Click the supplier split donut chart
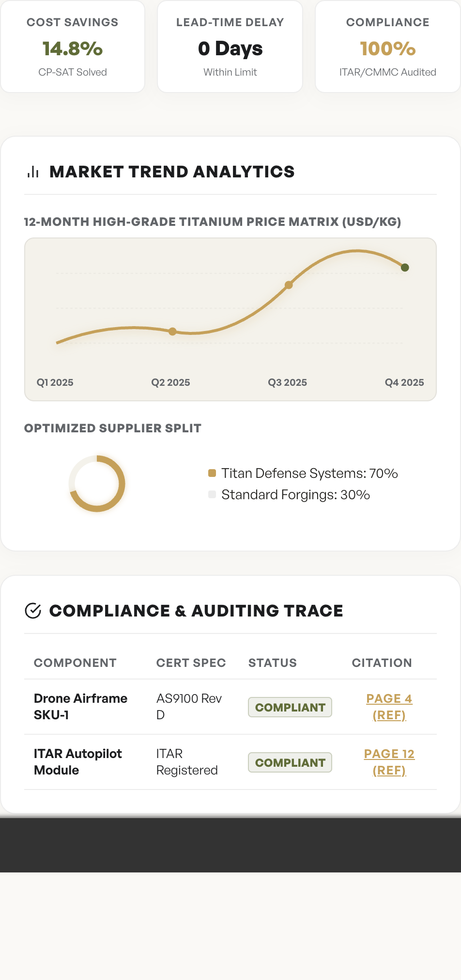The image size is (461, 980). click(x=97, y=484)
